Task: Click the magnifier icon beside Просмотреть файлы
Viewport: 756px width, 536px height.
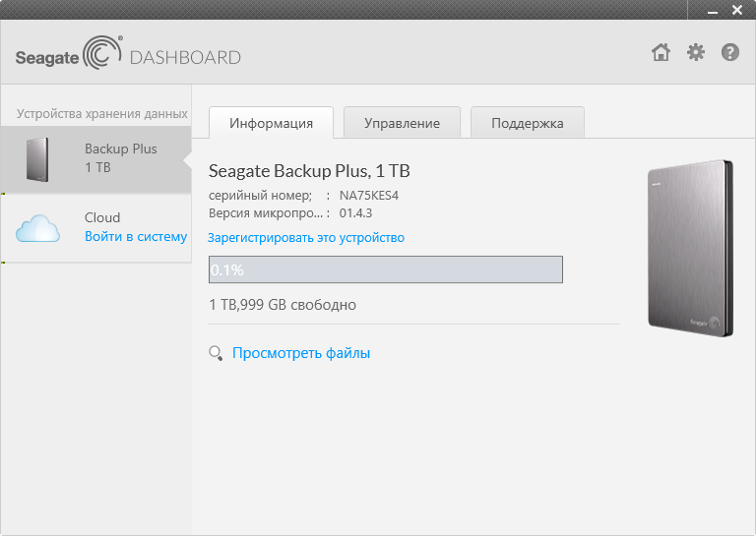Action: tap(216, 353)
